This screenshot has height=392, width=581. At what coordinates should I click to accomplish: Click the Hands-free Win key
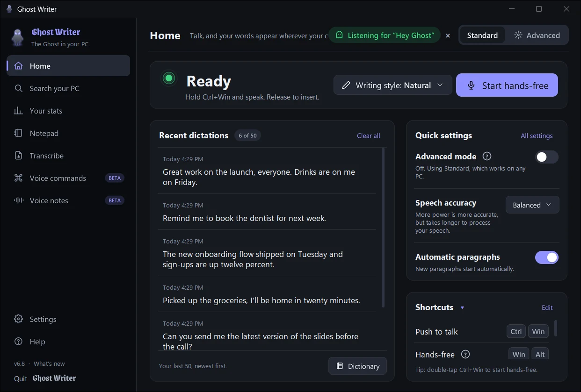click(519, 354)
